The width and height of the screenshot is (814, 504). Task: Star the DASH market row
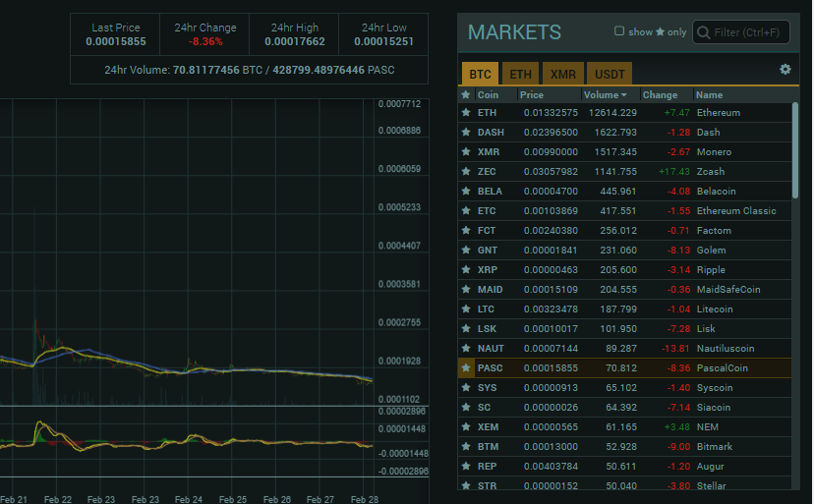[x=466, y=132]
